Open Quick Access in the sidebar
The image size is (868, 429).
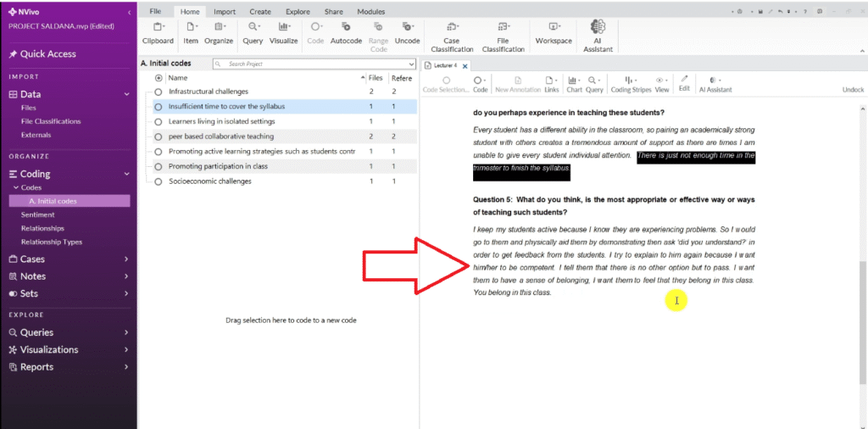point(48,54)
